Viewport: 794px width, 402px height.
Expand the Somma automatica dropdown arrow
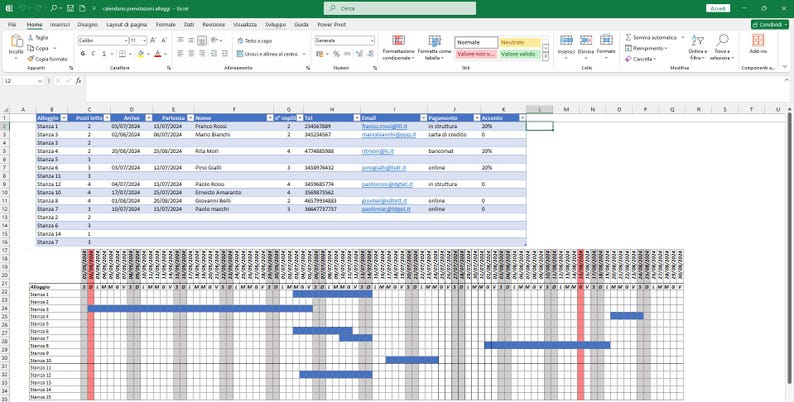[683, 37]
